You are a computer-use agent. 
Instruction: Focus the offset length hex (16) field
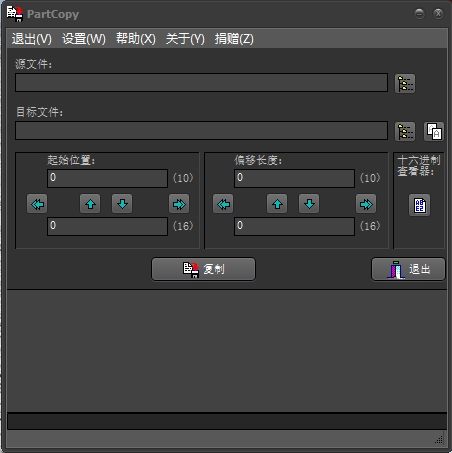click(x=294, y=226)
